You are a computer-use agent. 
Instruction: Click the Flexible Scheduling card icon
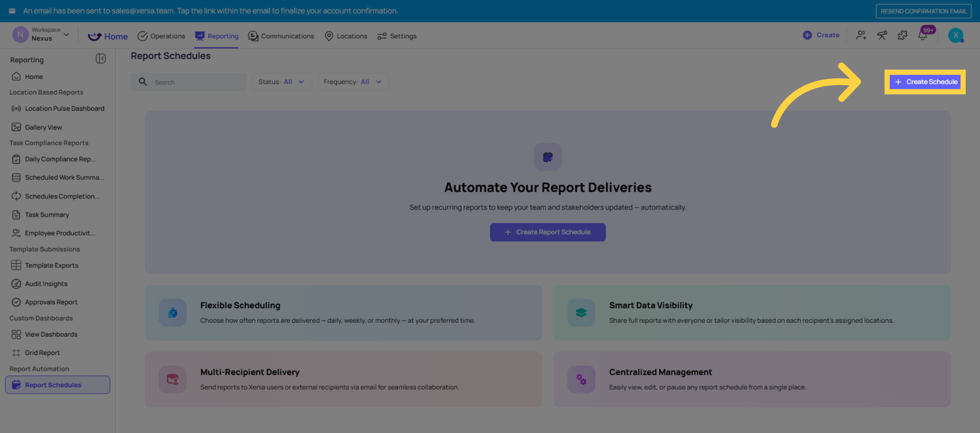pos(173,313)
